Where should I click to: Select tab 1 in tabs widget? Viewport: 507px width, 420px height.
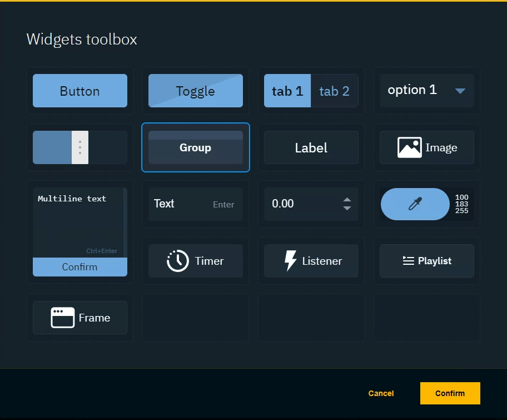287,91
